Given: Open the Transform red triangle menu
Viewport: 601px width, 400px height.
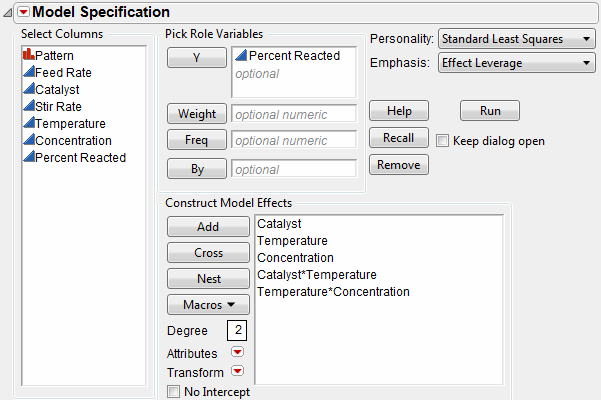Looking at the screenshot, I should pyautogui.click(x=237, y=372).
